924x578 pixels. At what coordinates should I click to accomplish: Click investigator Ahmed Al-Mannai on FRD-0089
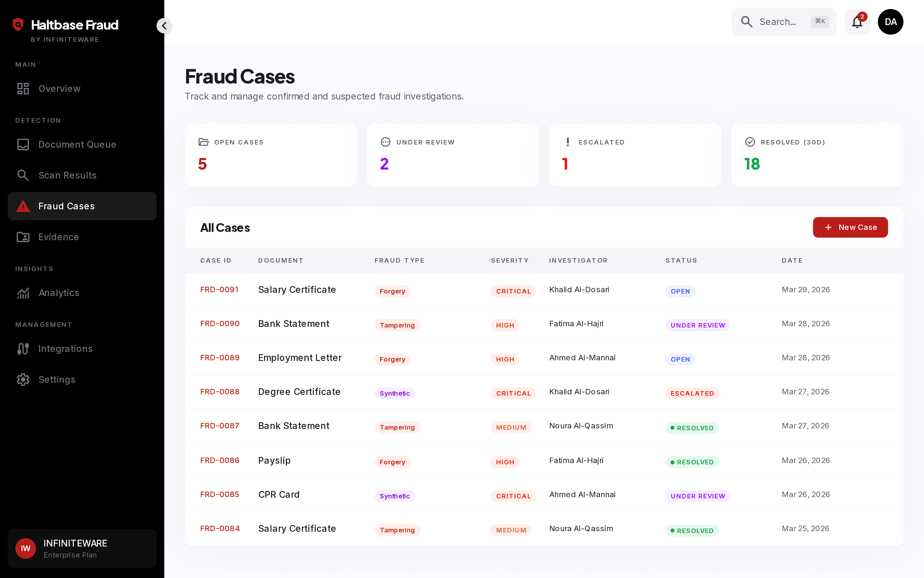[582, 358]
